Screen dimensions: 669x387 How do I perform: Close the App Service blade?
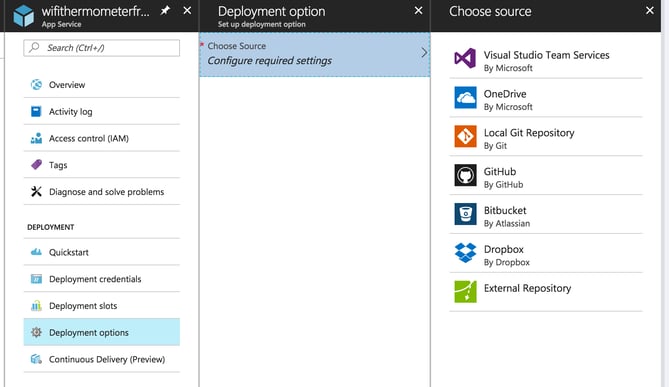click(187, 11)
